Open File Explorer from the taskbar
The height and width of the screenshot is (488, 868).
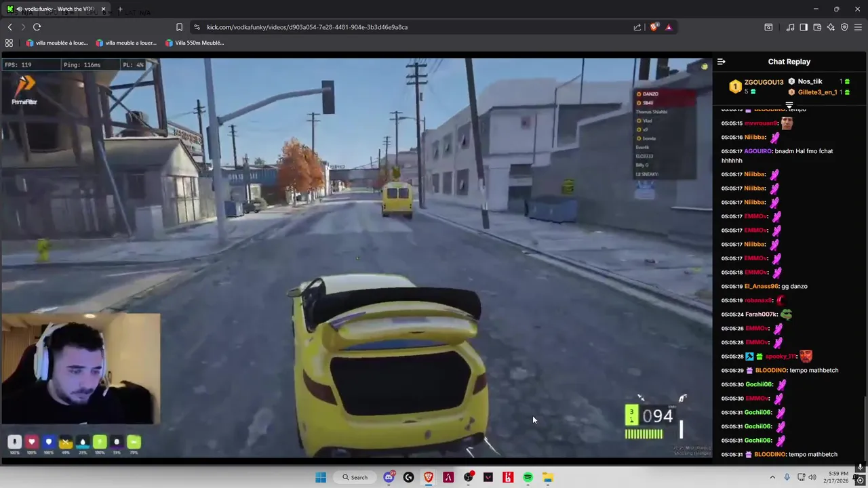(548, 477)
